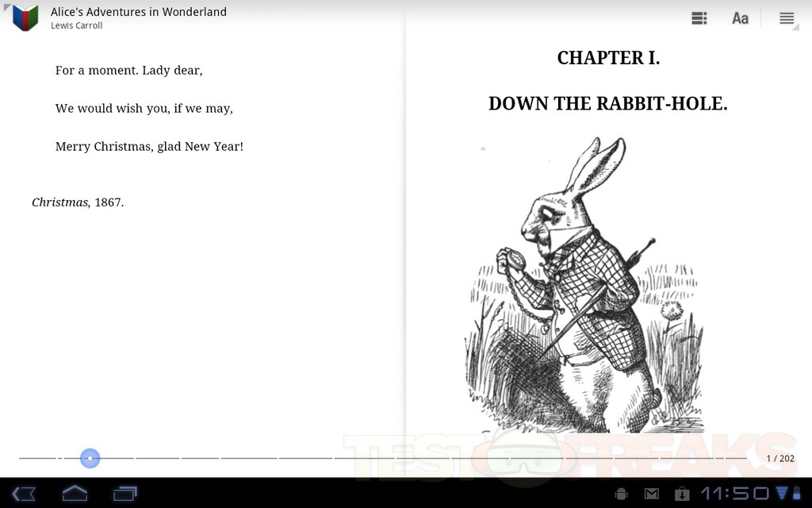Open the Gmail notification icon
Viewport: 812px width, 508px height.
pos(651,494)
